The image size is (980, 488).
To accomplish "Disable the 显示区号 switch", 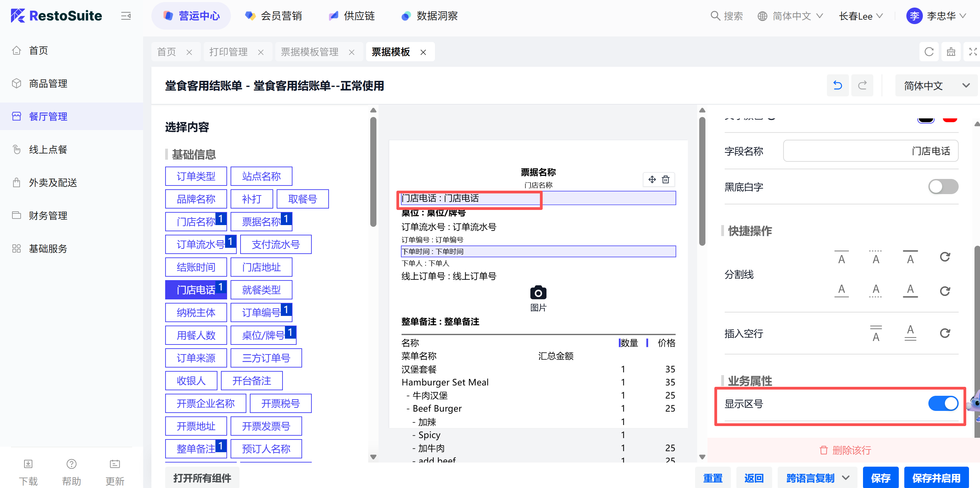I will pyautogui.click(x=943, y=403).
